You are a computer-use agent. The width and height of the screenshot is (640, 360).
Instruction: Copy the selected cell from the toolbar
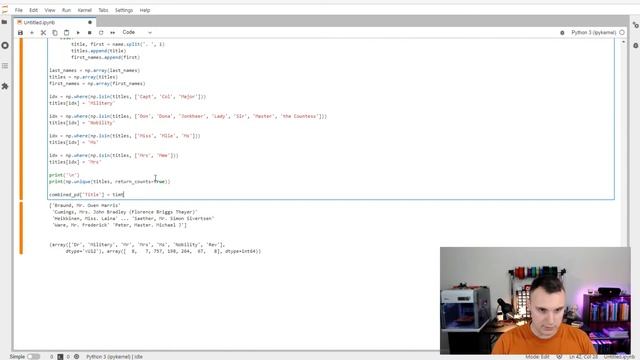(55, 33)
